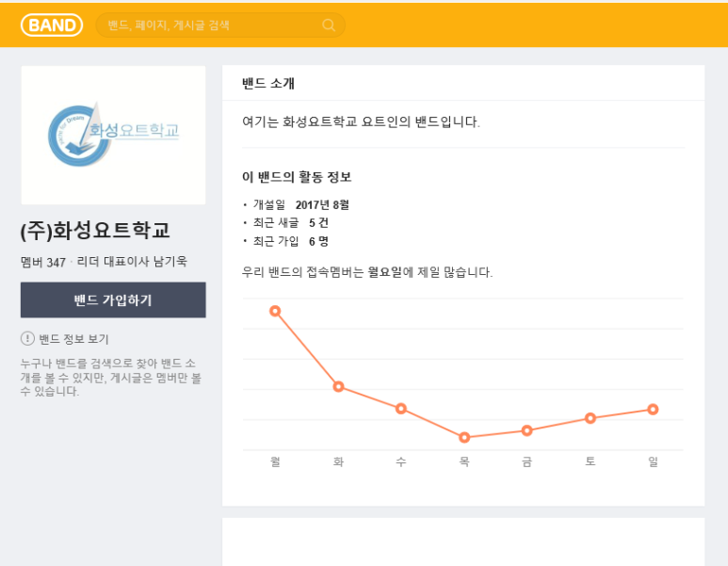
Task: Click the BAND logo
Action: point(52,25)
